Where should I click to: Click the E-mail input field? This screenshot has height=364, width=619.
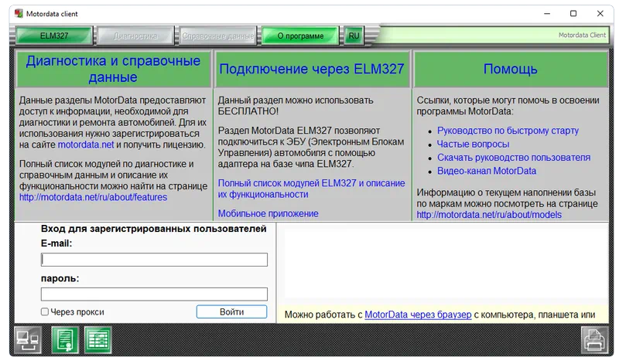pyautogui.click(x=154, y=260)
